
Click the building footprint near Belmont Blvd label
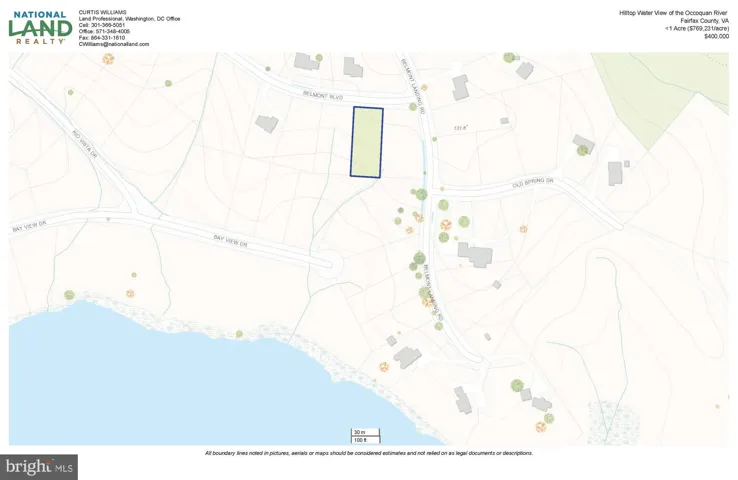266,123
